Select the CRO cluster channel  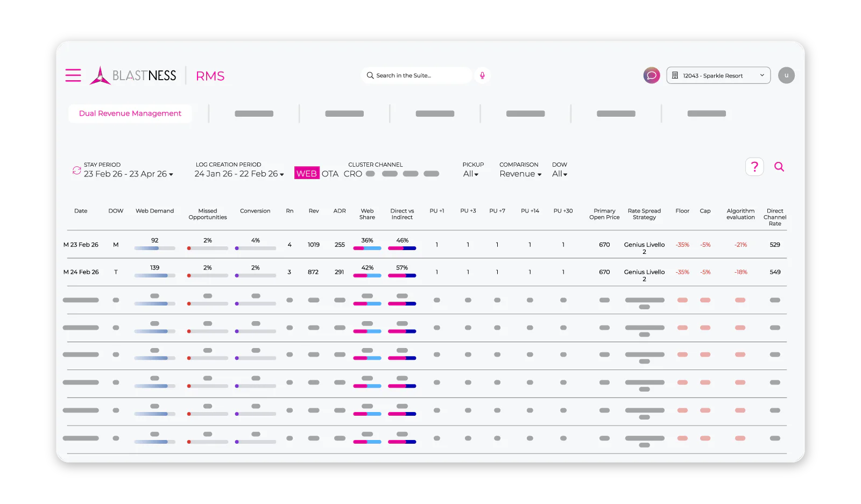[x=353, y=174]
